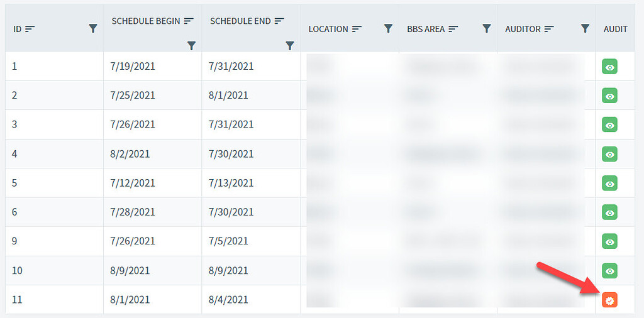This screenshot has height=318, width=644.
Task: Open the ID column filter funnel
Action: tap(93, 28)
